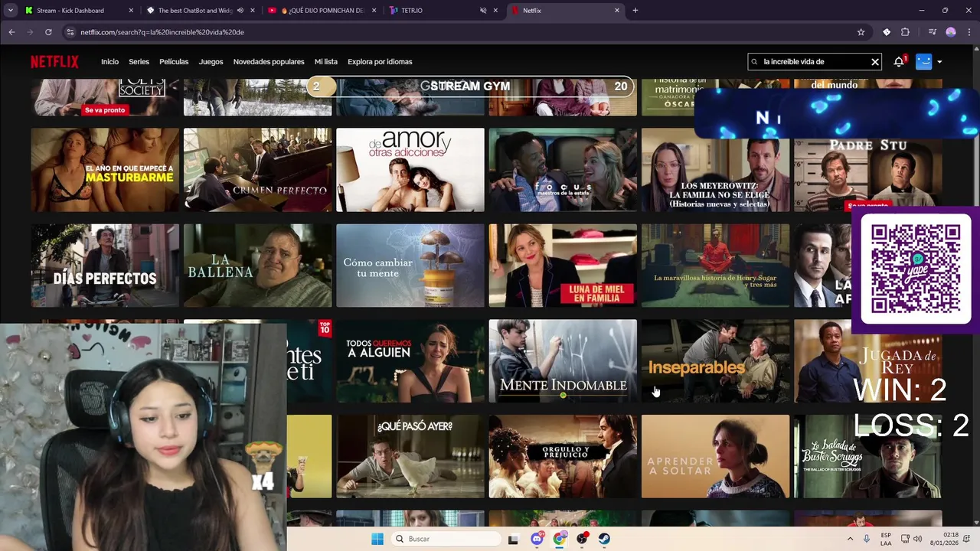Image resolution: width=980 pixels, height=551 pixels.
Task: Open the Inicio menu item
Action: [109, 62]
